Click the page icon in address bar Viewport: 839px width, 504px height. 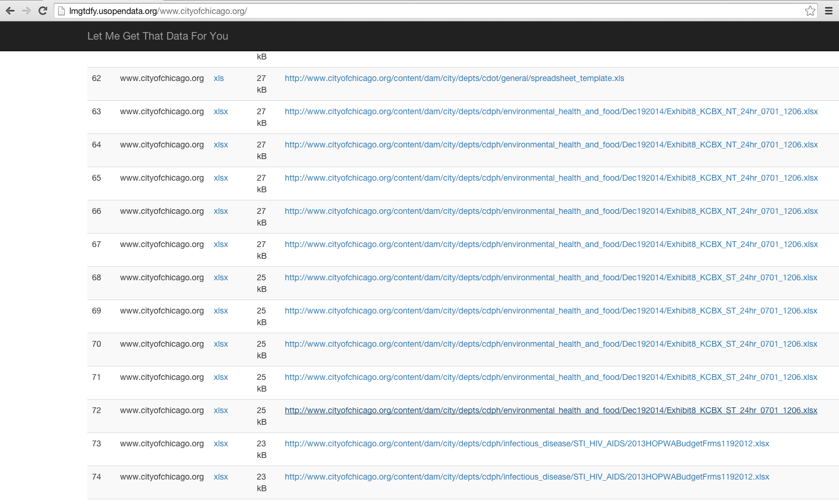[x=61, y=11]
